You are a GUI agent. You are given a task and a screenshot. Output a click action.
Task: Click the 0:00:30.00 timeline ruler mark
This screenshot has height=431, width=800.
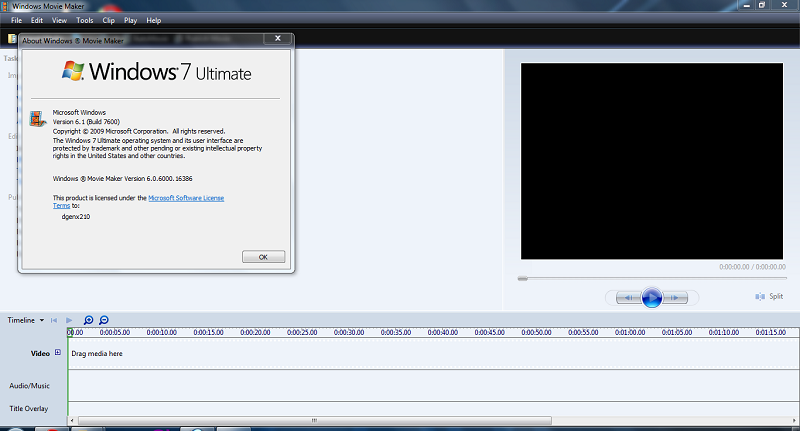[349, 333]
